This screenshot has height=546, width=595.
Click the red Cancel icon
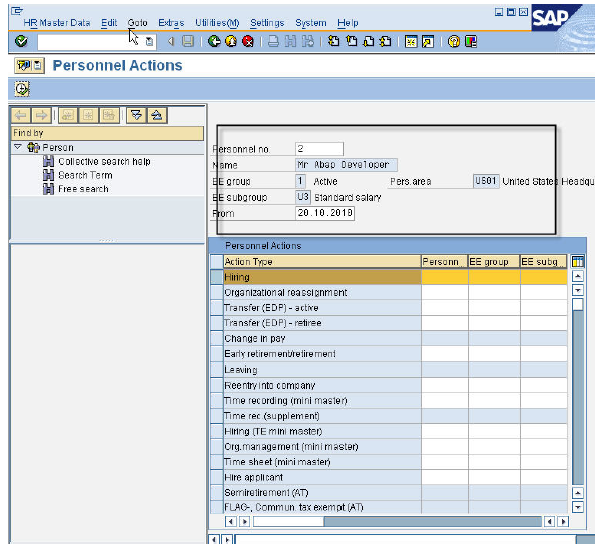(x=248, y=41)
